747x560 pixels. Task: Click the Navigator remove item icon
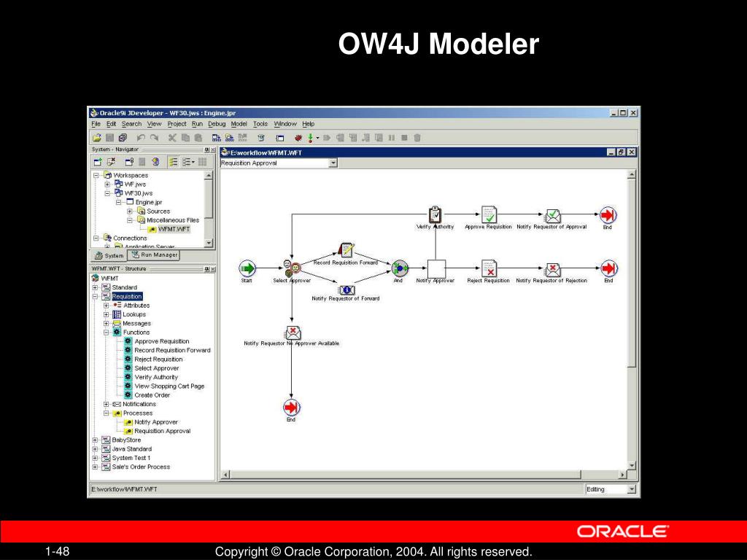coord(111,162)
